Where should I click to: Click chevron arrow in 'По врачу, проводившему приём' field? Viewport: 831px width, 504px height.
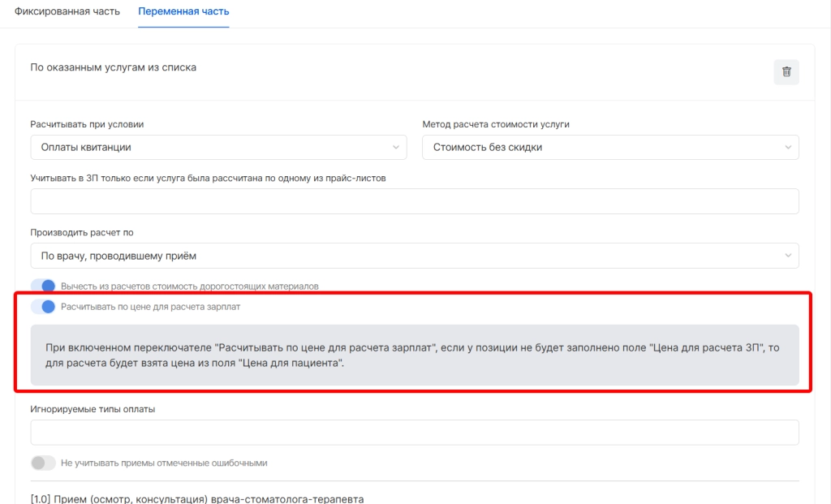[x=787, y=256]
